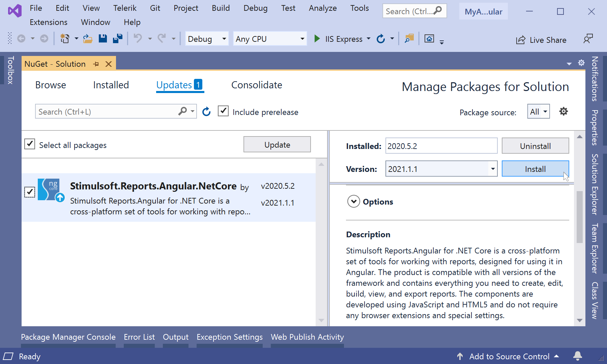Switch to the Consolidate tab
Viewport: 607px width, 364px height.
tap(257, 85)
